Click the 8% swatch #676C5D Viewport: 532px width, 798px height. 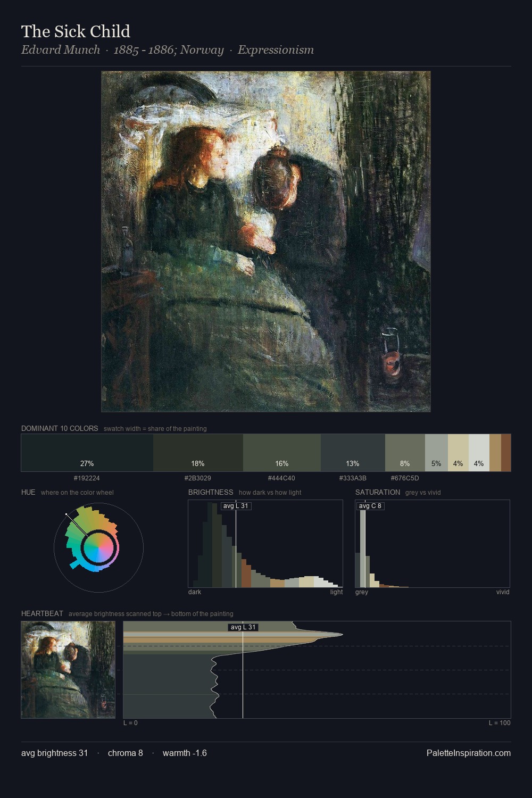pyautogui.click(x=405, y=453)
